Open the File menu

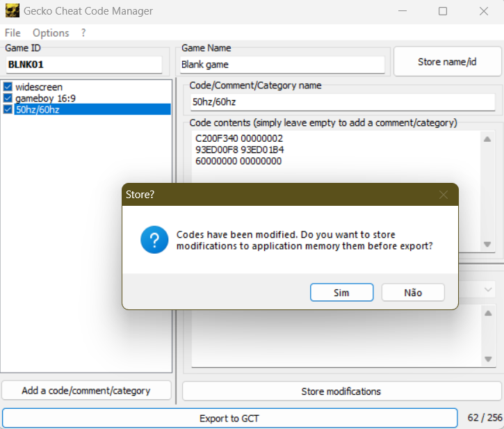coord(13,33)
